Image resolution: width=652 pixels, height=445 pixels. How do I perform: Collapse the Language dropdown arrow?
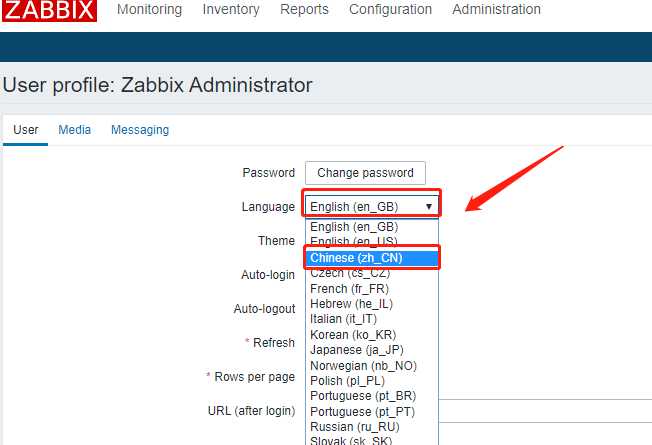click(429, 206)
